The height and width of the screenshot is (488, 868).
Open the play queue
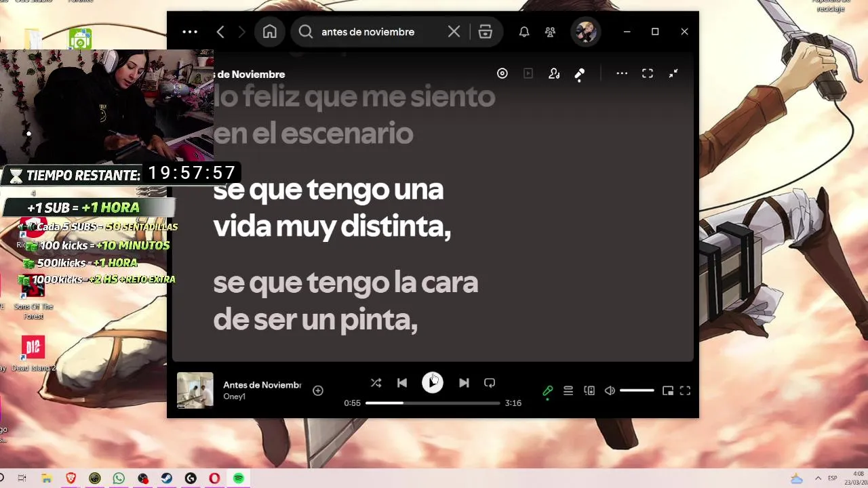[568, 390]
